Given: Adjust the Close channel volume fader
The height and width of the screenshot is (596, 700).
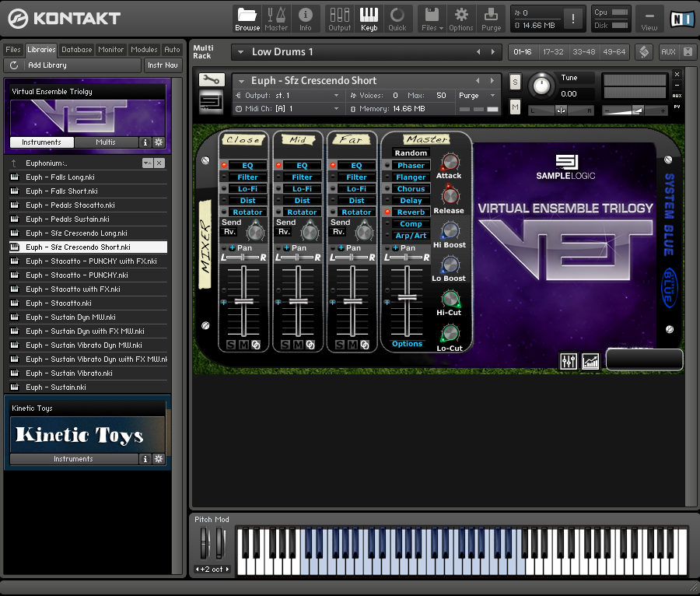Looking at the screenshot, I should tap(243, 302).
